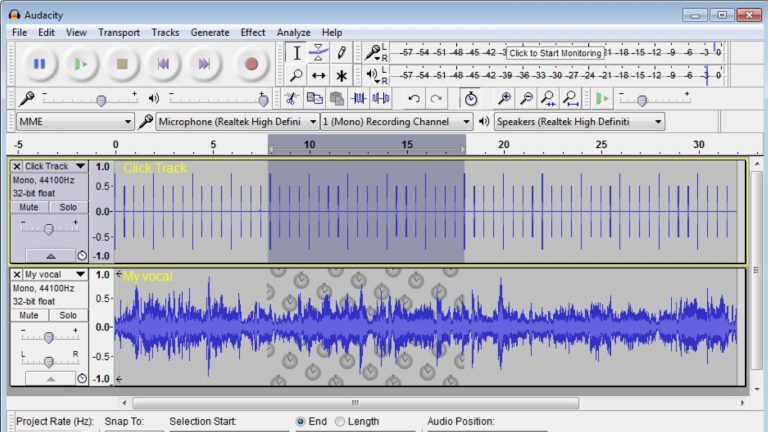Click the timeline ruler at 25 seconds
Viewport: 768px width, 432px height.
[x=601, y=145]
